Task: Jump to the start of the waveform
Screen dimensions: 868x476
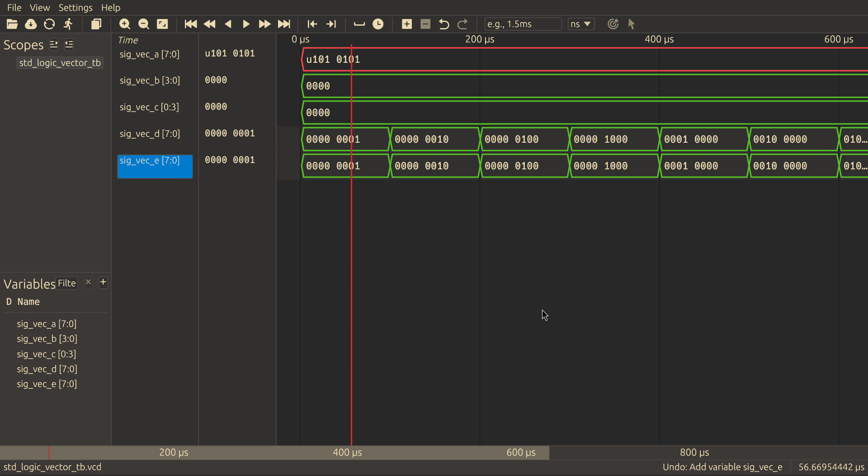Action: (x=191, y=24)
